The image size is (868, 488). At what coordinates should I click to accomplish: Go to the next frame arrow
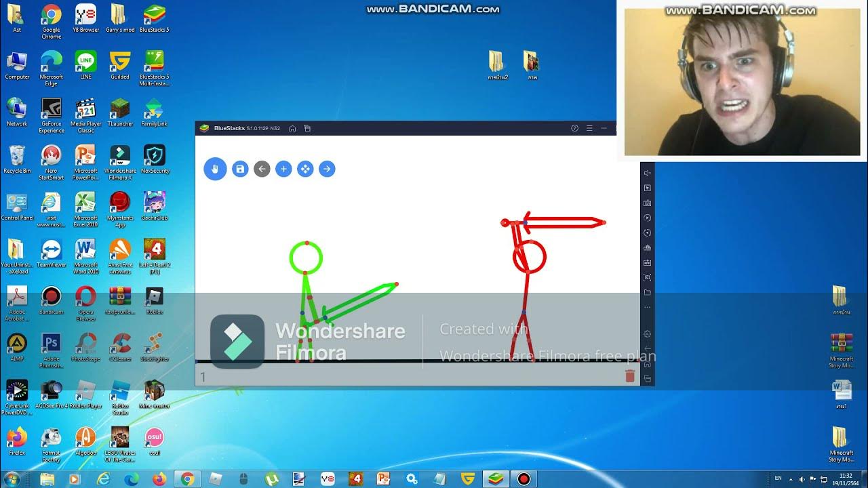(327, 169)
